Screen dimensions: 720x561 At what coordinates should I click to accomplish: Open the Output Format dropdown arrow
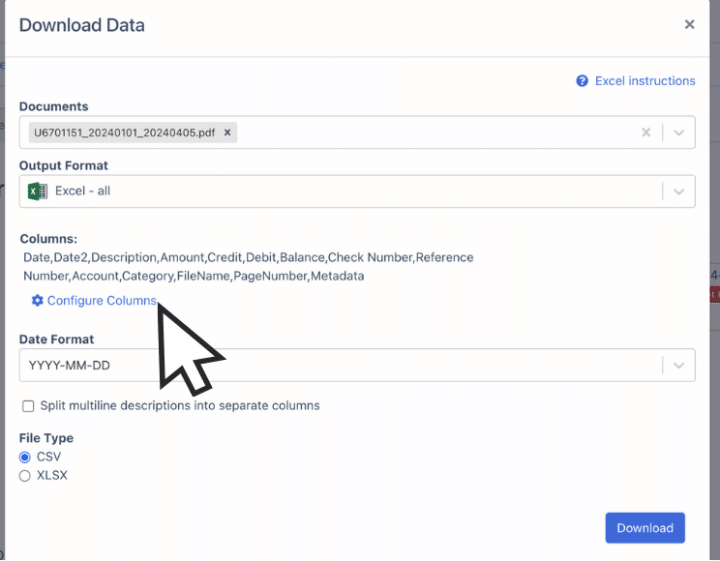pyautogui.click(x=678, y=191)
